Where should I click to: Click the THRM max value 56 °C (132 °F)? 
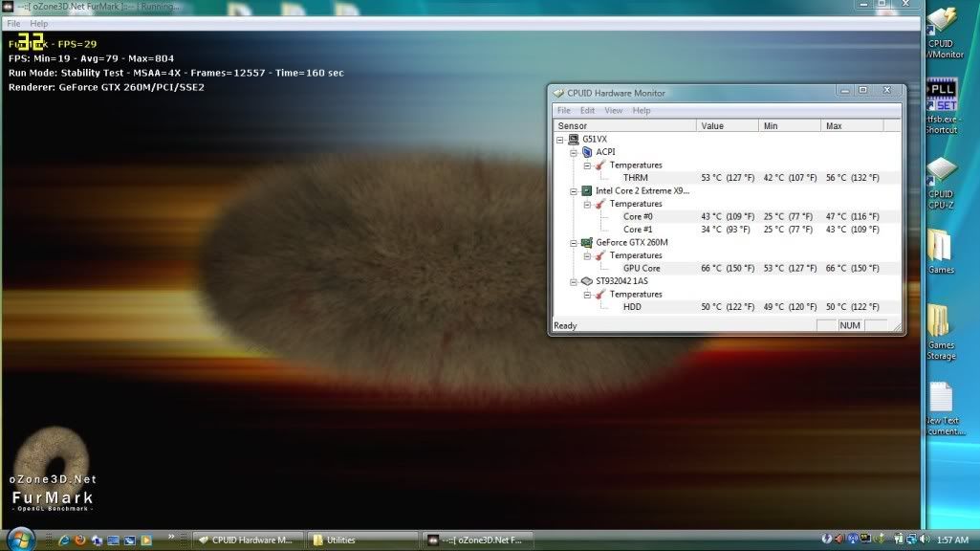(853, 178)
